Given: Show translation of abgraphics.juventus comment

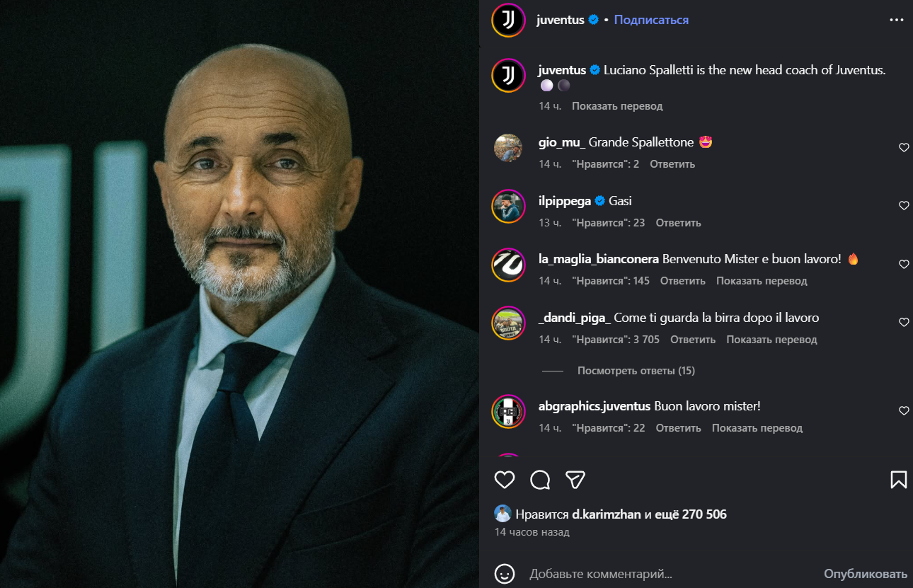Looking at the screenshot, I should pyautogui.click(x=757, y=428).
